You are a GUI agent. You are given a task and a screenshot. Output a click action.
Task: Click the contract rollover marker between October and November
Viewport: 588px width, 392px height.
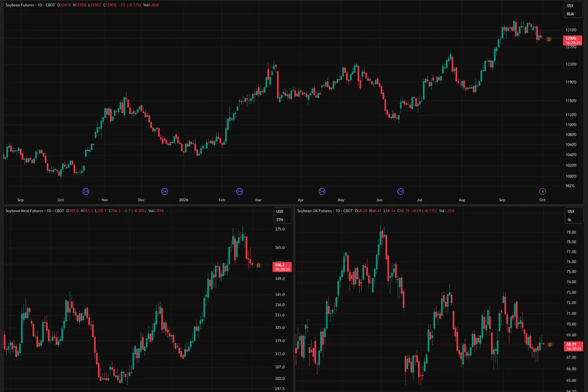(x=86, y=191)
